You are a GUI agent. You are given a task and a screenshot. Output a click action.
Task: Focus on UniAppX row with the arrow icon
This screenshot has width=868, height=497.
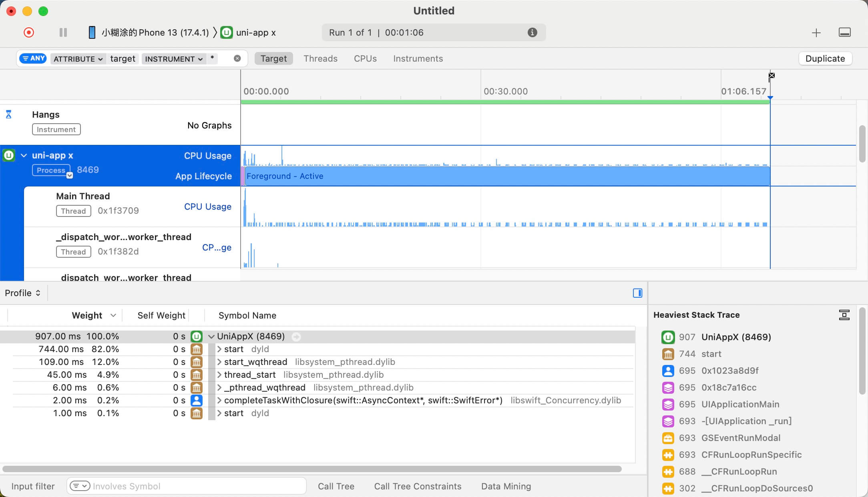tap(296, 337)
